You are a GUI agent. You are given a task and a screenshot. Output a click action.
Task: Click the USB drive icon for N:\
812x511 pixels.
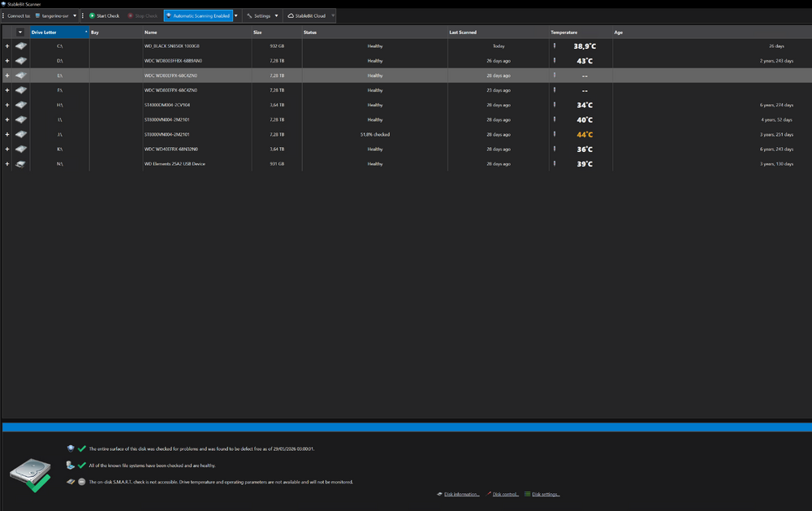(21, 164)
